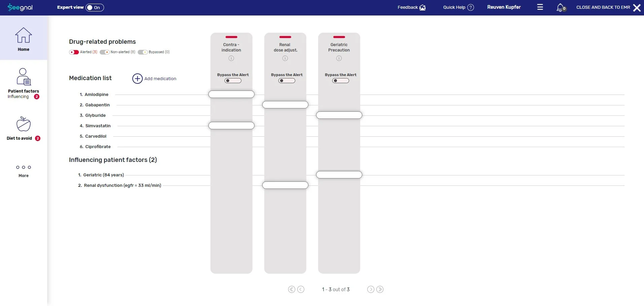
Task: Enable Bypass the Alert for Contra-indication
Action: pos(233,81)
